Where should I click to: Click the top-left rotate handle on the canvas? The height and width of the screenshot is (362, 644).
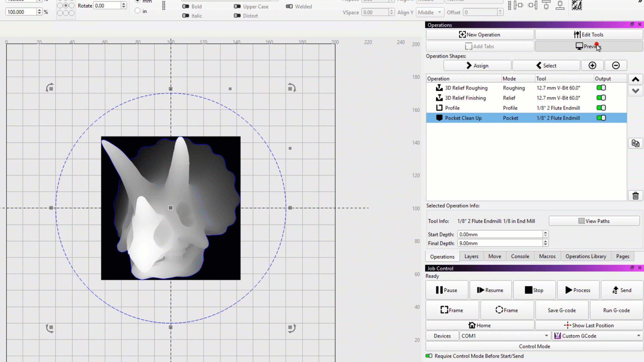(x=50, y=88)
